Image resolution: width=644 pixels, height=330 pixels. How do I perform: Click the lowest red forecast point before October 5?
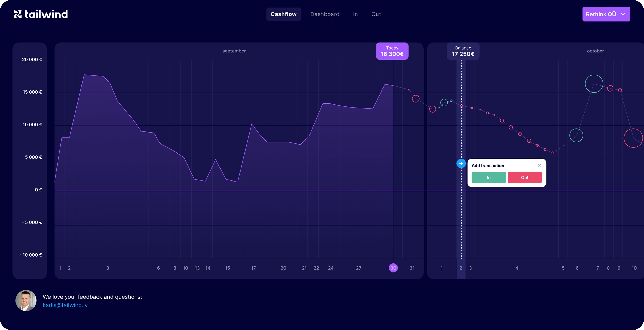click(553, 153)
